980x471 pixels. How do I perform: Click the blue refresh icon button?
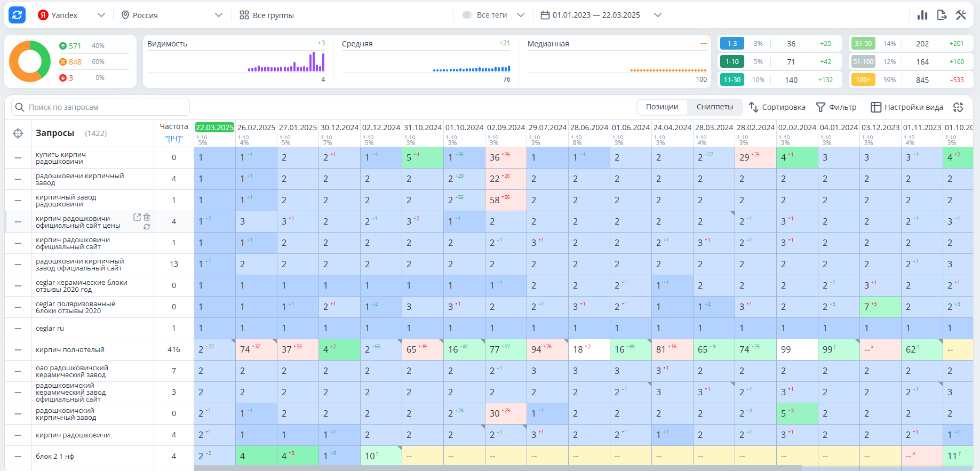(x=17, y=15)
